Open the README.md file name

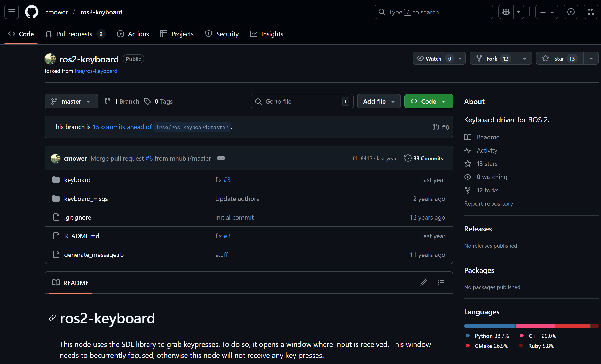pos(82,236)
